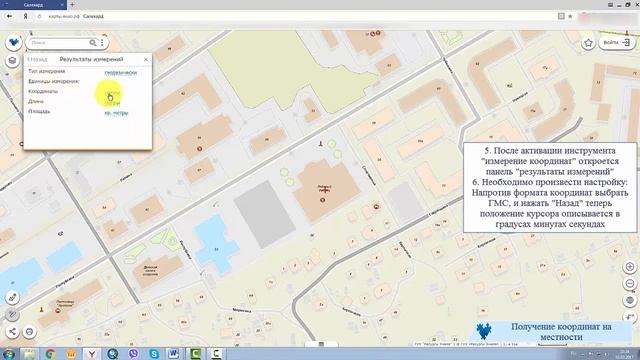Share the map using share icon

pos(13,331)
